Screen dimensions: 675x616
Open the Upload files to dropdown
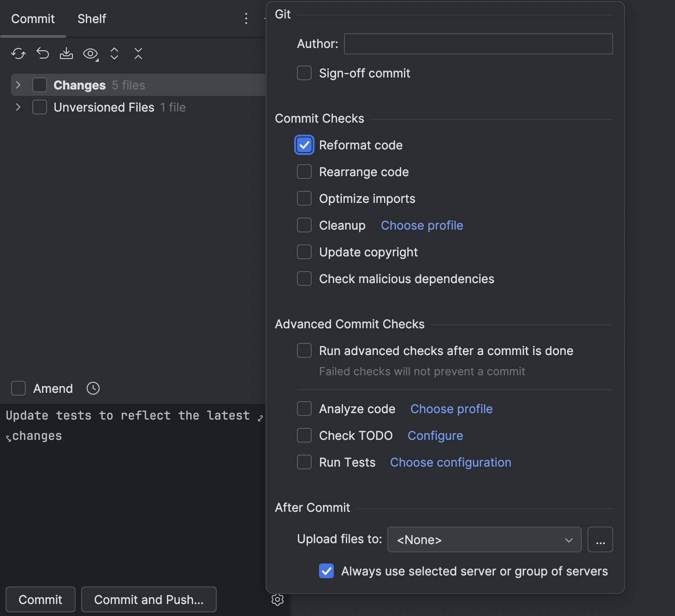pos(484,539)
